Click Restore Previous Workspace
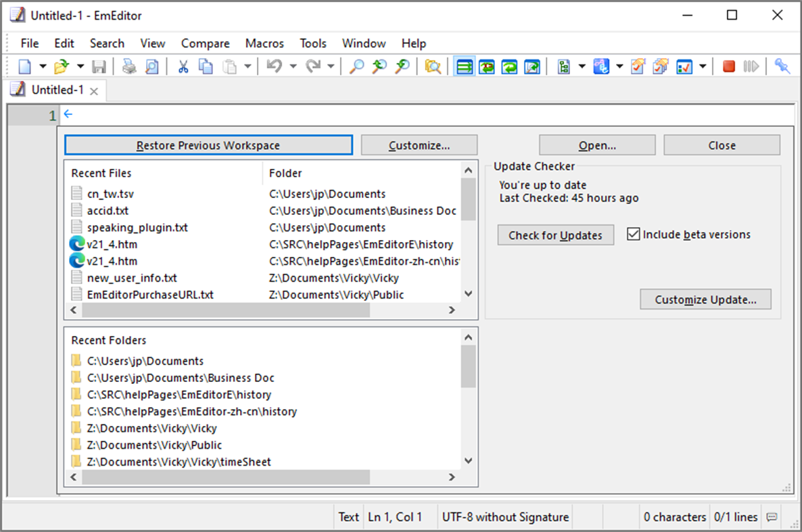This screenshot has height=532, width=802. point(208,145)
